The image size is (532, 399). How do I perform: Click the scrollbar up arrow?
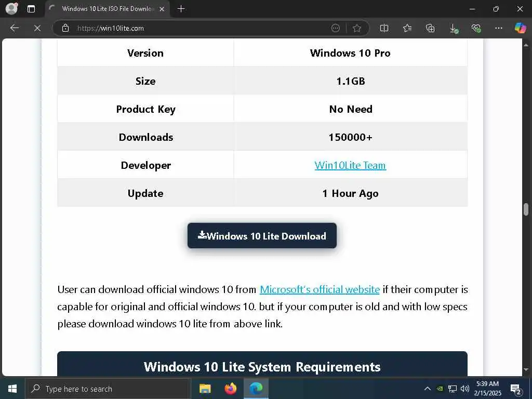point(526,45)
